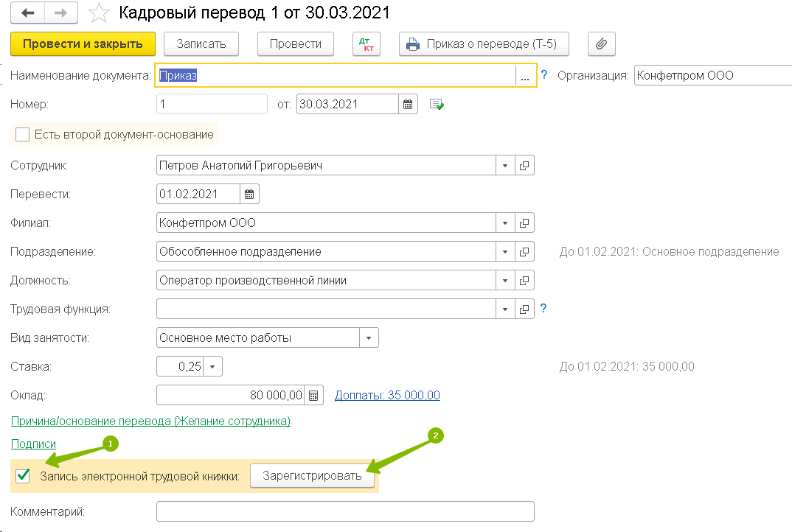Open Доплаты: 35 000,00 link

tap(387, 396)
